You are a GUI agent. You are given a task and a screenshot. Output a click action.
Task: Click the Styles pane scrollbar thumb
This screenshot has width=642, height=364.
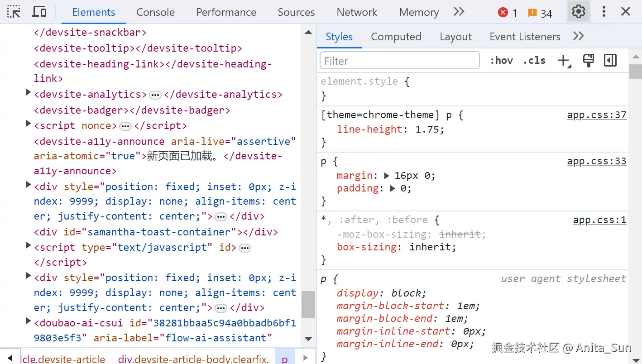tap(636, 72)
